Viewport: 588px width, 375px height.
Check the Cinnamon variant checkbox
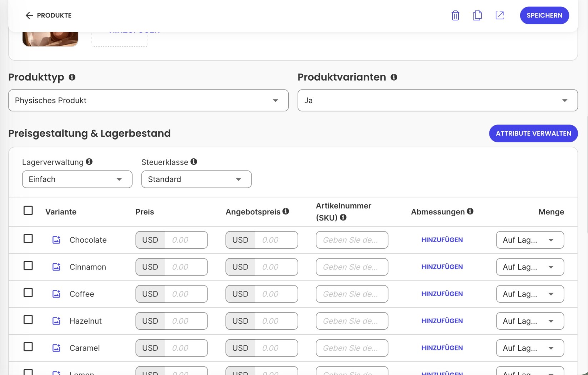click(x=28, y=266)
